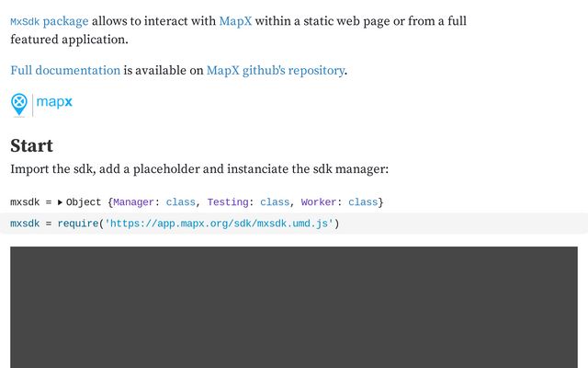
Task: Open the Full documentation link
Action: (65, 70)
